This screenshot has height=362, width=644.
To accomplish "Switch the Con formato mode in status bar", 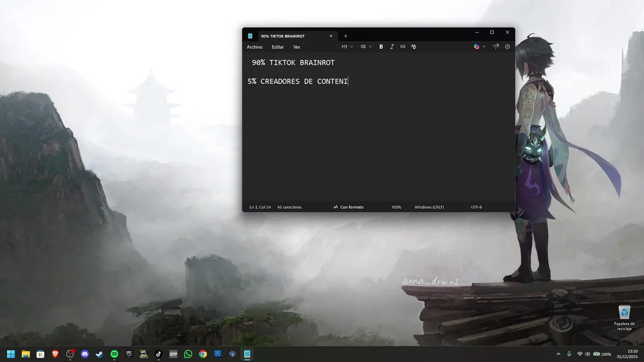I will coord(348,207).
